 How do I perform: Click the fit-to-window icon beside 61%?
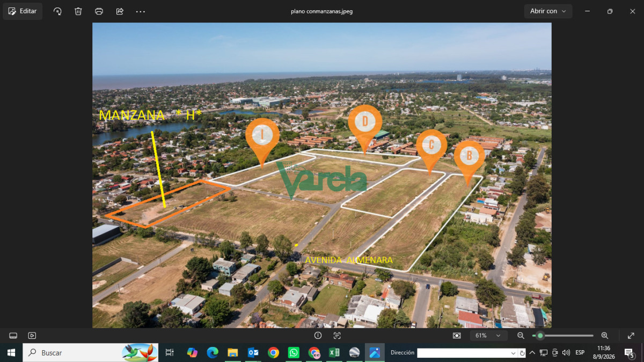point(457,335)
